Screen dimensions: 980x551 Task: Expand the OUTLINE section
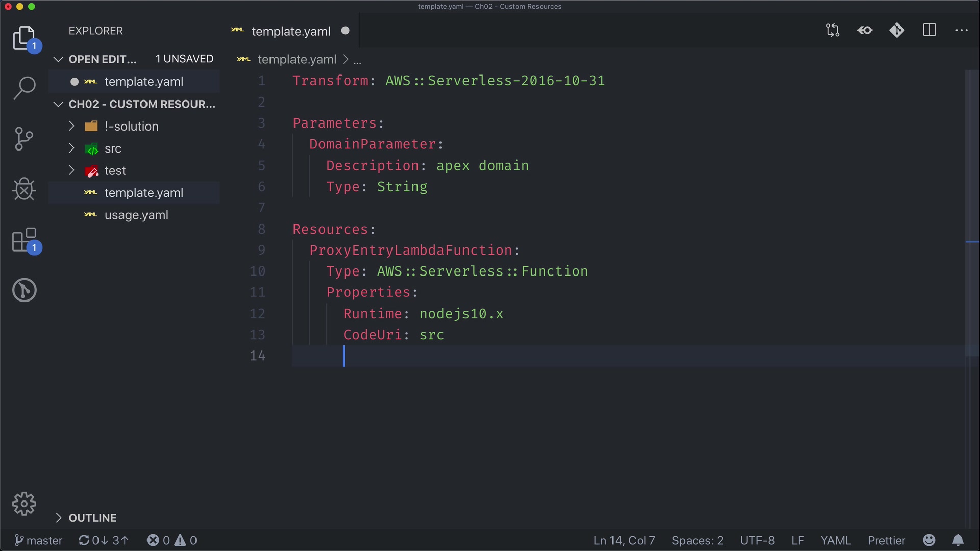coord(92,518)
